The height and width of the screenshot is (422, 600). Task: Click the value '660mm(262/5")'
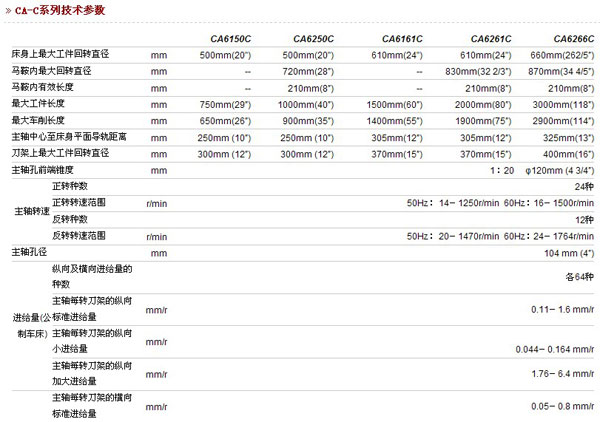pos(562,55)
